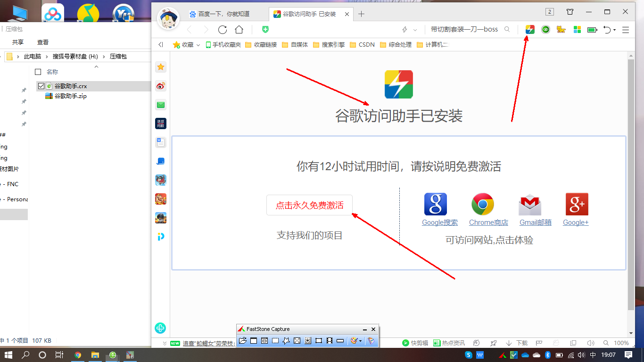Click the green battery extension icon

[x=592, y=30]
